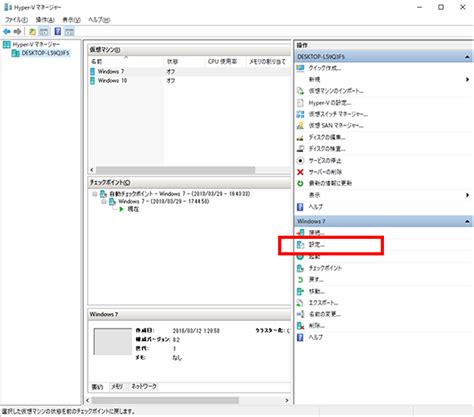This screenshot has height=417, width=474.
Task: Click the サービスの停止 stop service icon
Action: [300, 161]
